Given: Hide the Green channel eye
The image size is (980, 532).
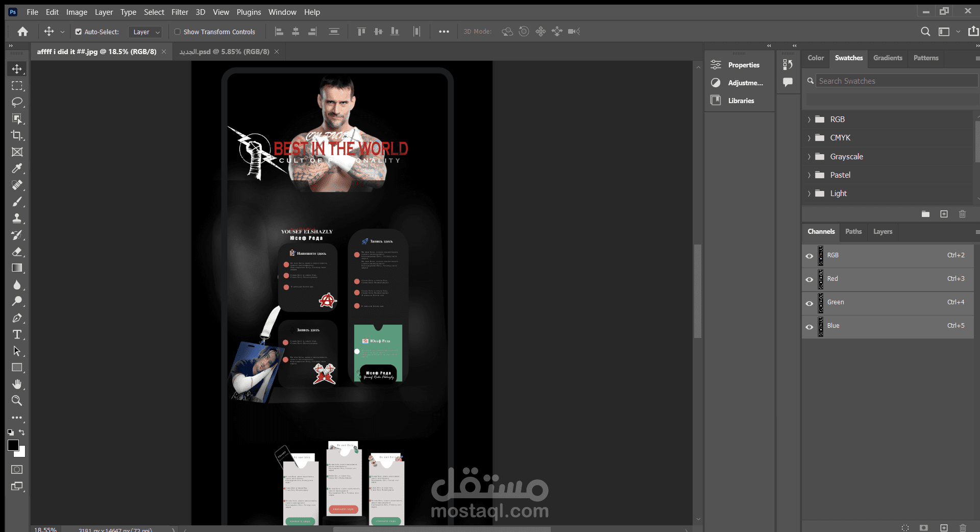Looking at the screenshot, I should (809, 303).
